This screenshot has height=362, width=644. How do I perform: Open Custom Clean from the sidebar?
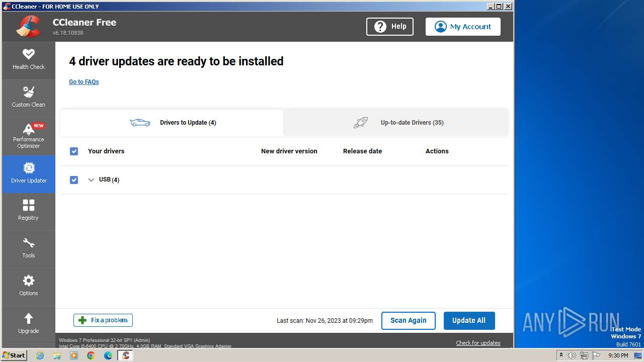click(x=29, y=98)
